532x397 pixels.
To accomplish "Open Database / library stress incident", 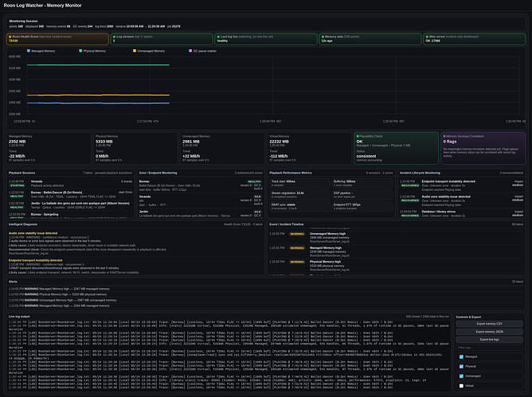I will 461,213.
